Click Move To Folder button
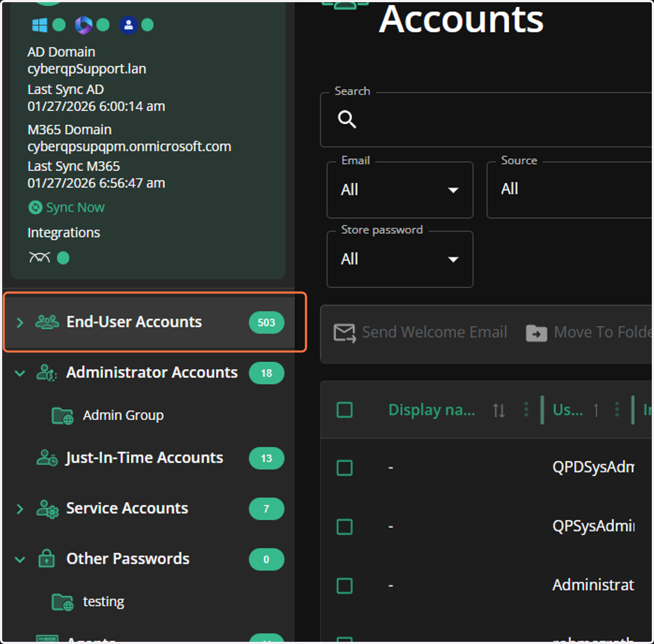 (589, 332)
